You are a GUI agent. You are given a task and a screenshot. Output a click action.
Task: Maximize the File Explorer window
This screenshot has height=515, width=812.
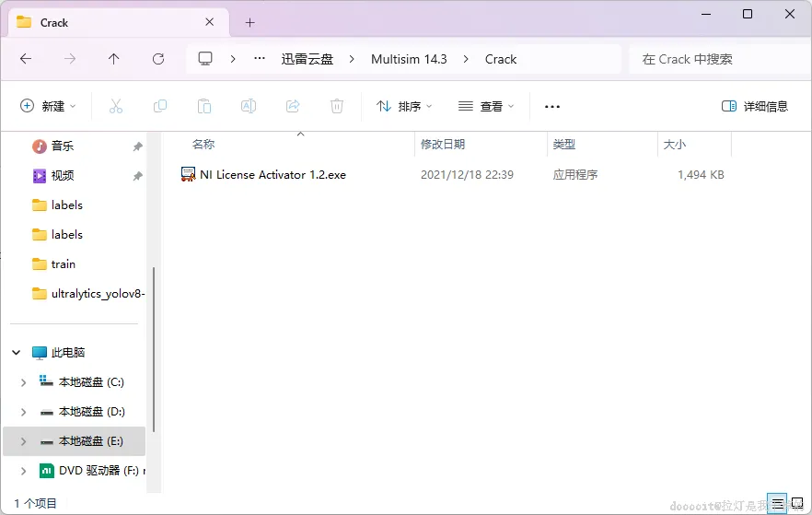[748, 14]
